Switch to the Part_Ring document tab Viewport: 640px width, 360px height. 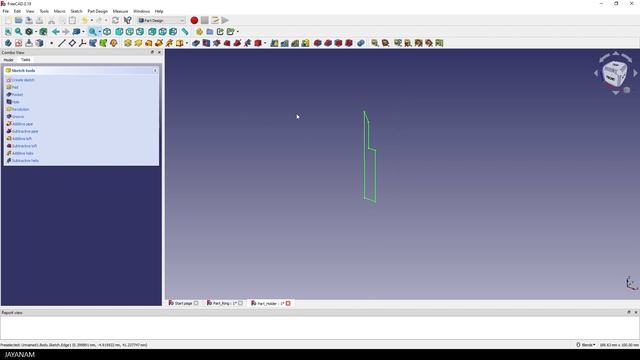[x=224, y=303]
